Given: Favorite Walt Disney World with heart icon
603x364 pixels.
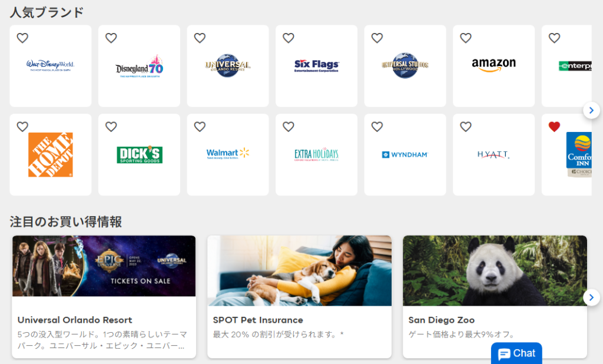Looking at the screenshot, I should (x=22, y=38).
